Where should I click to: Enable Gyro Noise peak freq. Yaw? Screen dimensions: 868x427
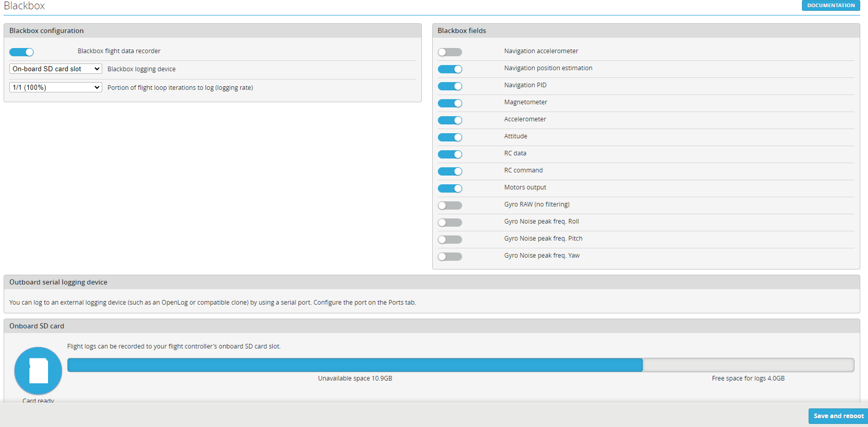pos(450,257)
